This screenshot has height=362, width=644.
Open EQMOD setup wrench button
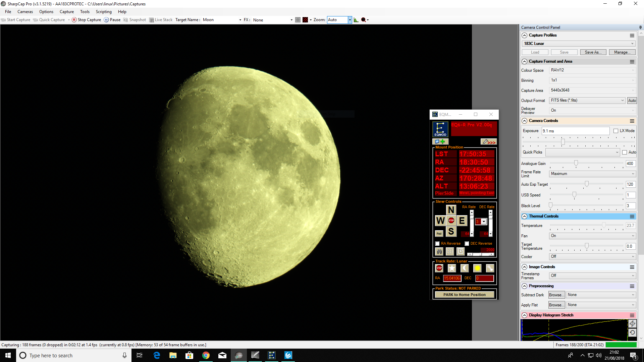[x=489, y=142]
